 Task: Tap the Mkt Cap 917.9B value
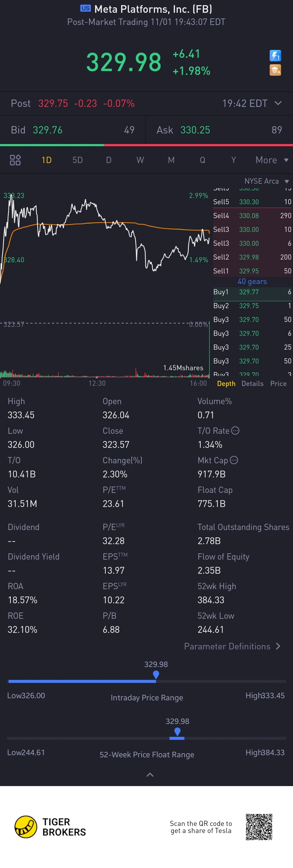click(211, 474)
